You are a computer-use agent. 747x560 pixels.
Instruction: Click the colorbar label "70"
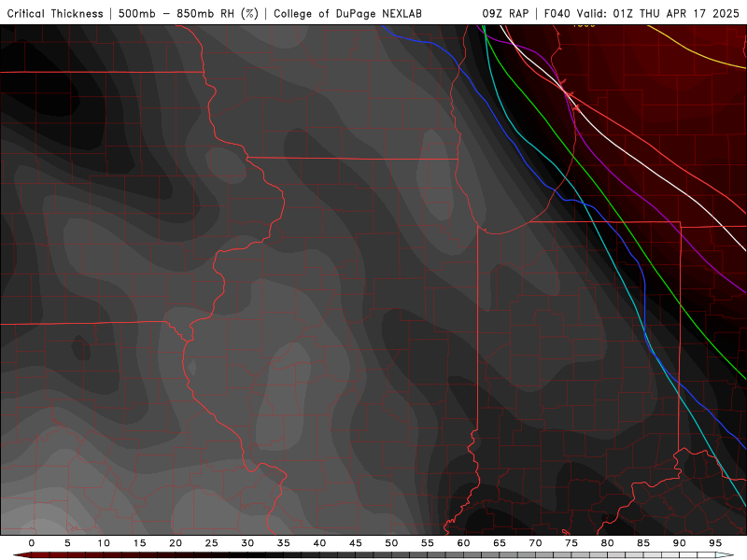[x=535, y=543]
